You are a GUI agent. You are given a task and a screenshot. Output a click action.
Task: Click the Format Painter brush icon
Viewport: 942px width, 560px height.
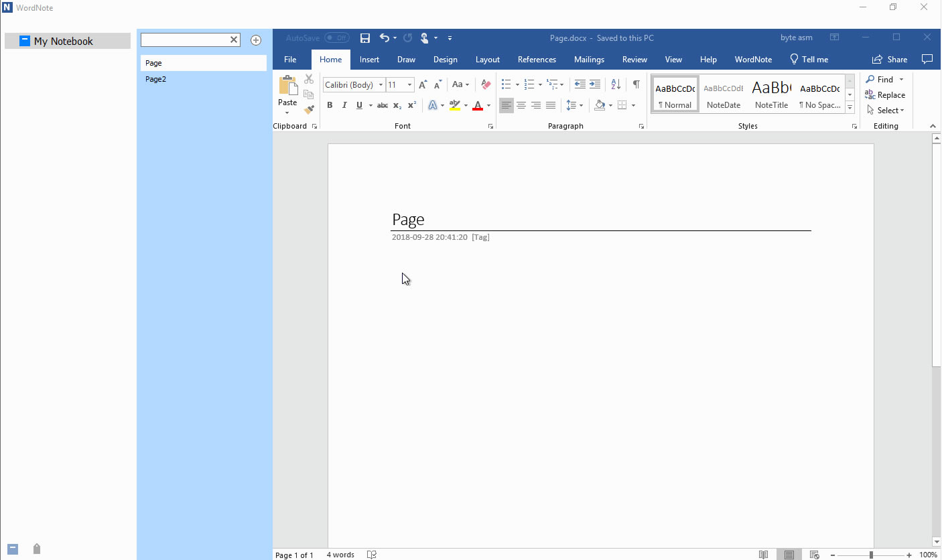click(309, 110)
